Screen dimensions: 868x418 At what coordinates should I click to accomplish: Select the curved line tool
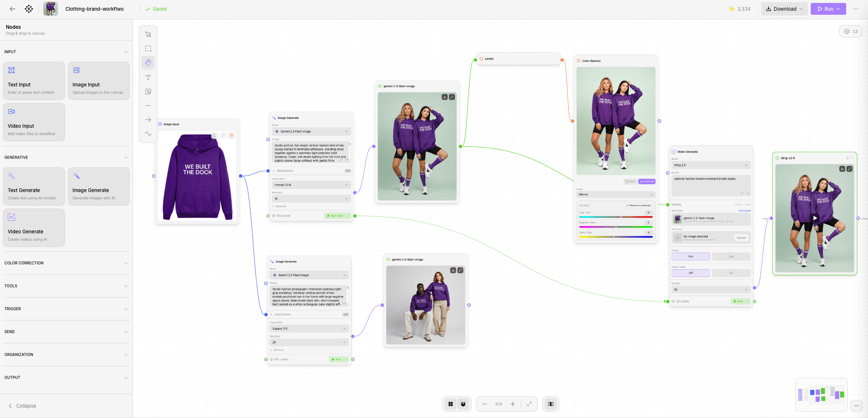click(x=148, y=134)
